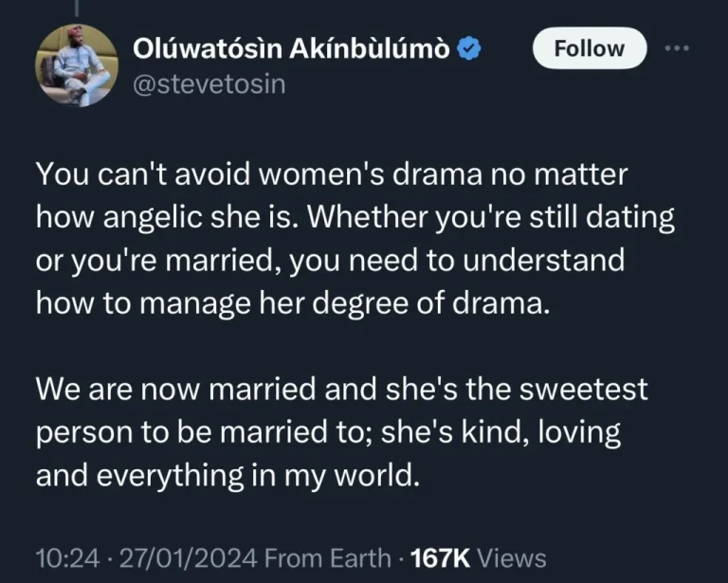This screenshot has height=583, width=728.
Task: Click the line "and everything in my world."
Action: pyautogui.click(x=227, y=475)
